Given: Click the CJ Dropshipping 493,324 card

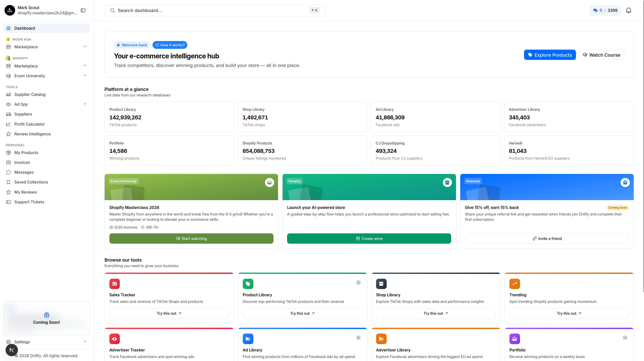Looking at the screenshot, I should pos(436,151).
